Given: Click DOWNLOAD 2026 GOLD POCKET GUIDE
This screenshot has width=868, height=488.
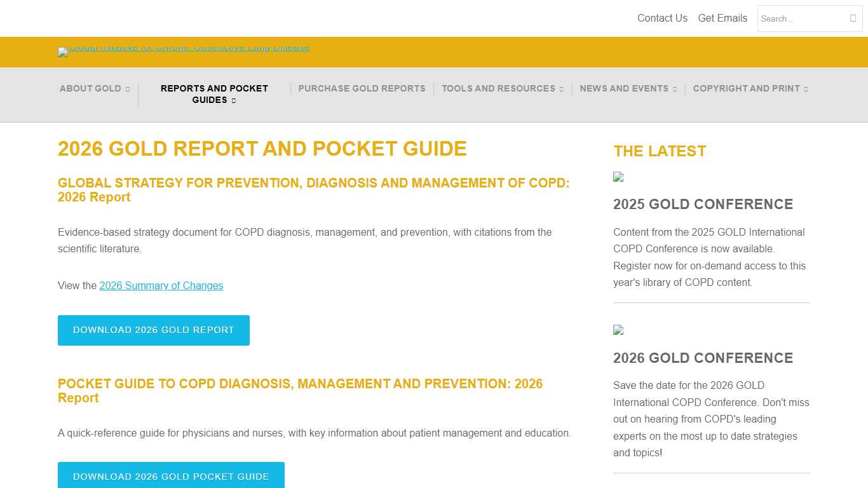Looking at the screenshot, I should pos(170,477).
